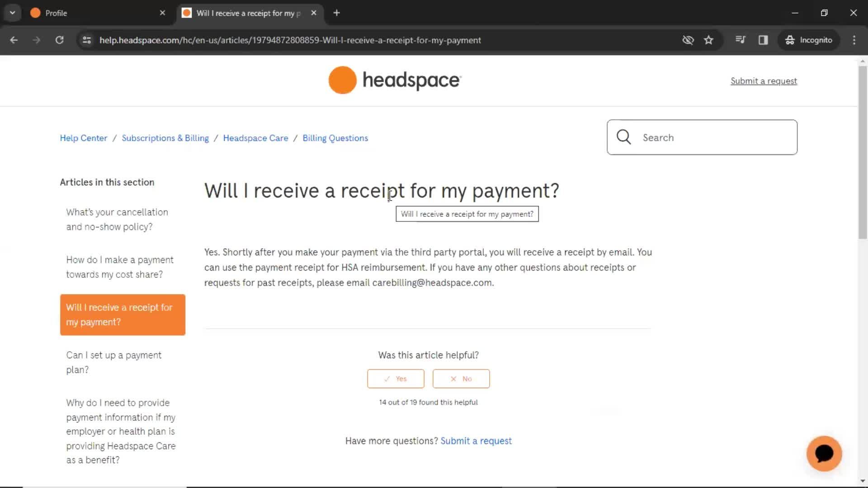Open the chat support bubble

click(x=824, y=454)
